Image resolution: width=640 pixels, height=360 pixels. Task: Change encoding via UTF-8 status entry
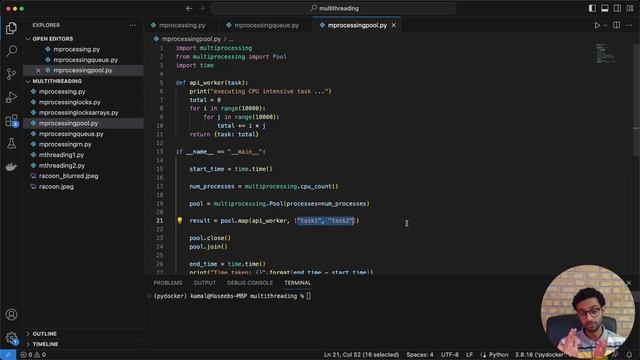(x=449, y=355)
